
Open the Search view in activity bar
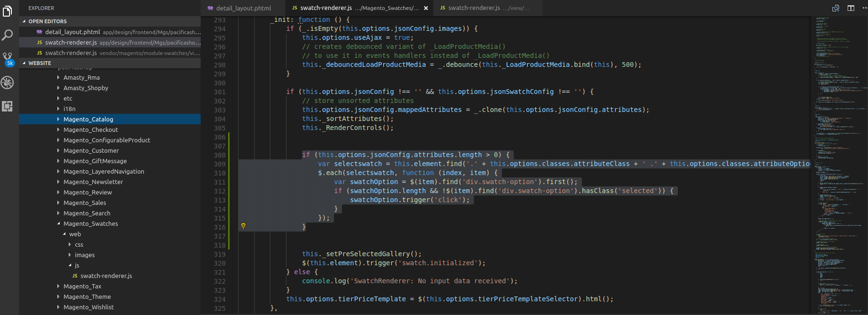pyautogui.click(x=8, y=35)
